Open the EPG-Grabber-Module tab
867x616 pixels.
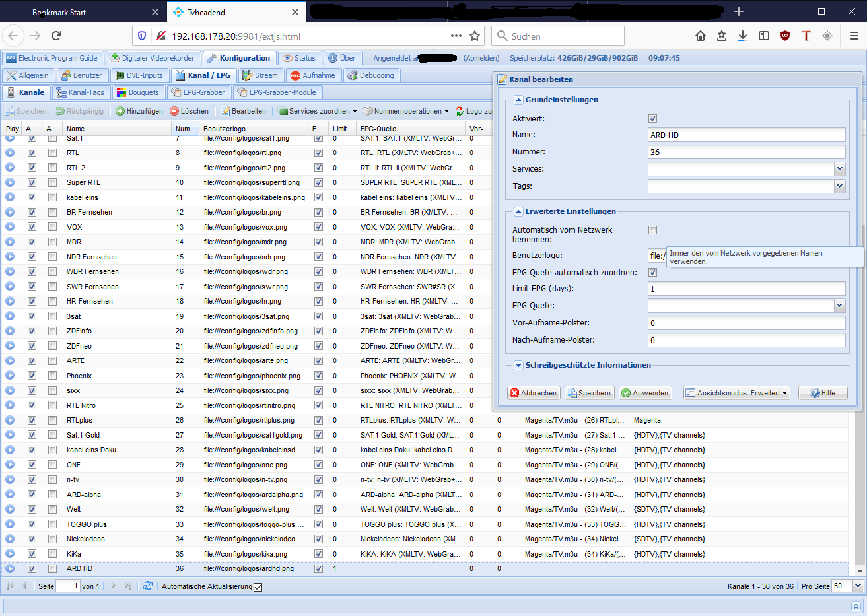pos(277,92)
